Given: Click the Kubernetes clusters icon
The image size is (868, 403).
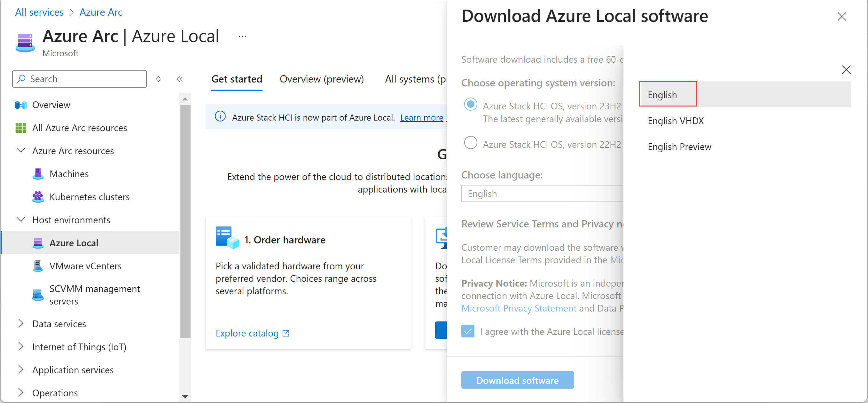Looking at the screenshot, I should click(38, 197).
